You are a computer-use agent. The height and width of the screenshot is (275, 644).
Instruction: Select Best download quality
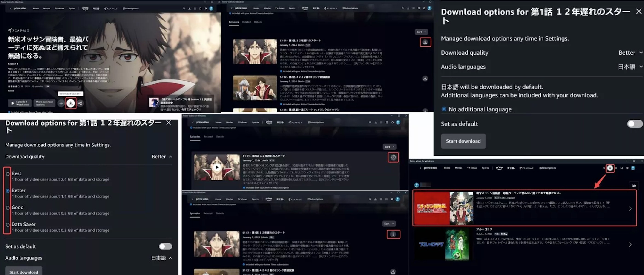8,174
